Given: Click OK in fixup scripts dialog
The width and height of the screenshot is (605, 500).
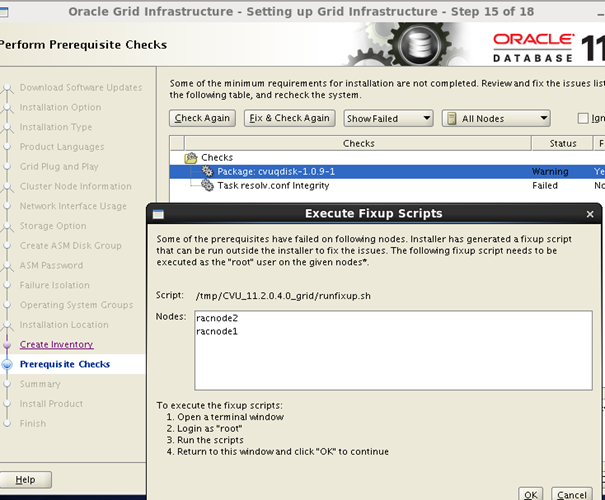Looking at the screenshot, I should (x=531, y=494).
